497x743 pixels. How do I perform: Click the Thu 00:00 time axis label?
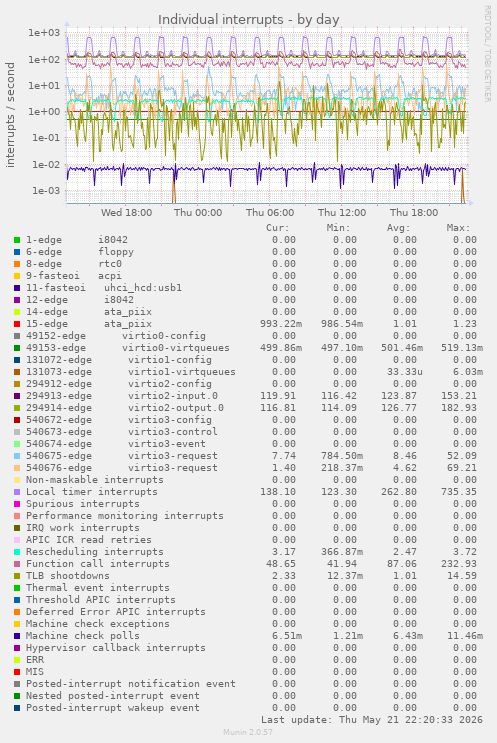(x=198, y=213)
